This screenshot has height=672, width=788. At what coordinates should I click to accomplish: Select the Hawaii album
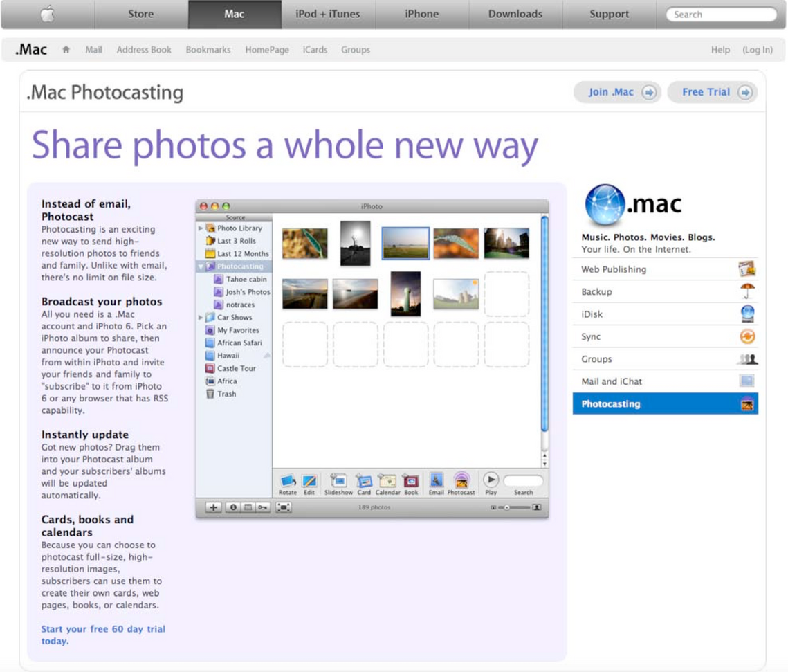pos(223,356)
